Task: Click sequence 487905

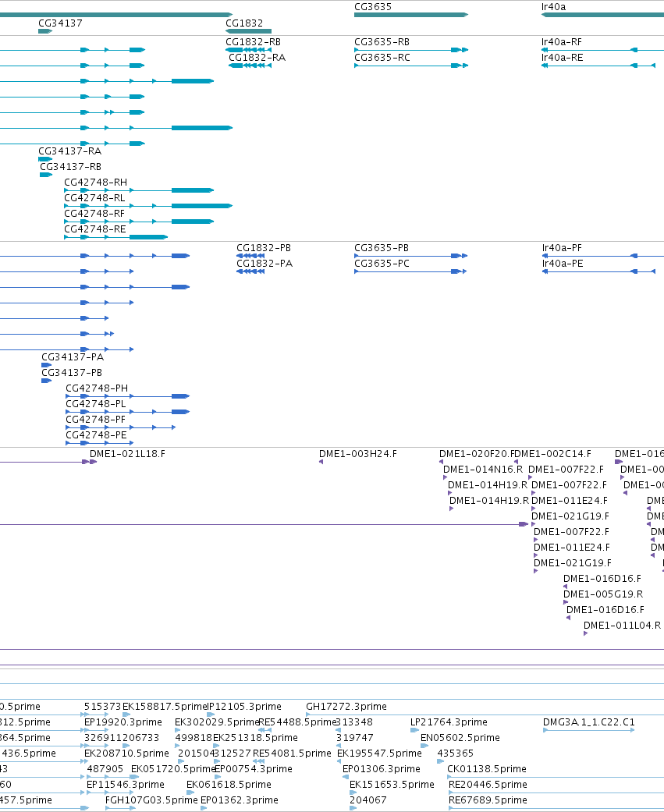Action: [105, 769]
